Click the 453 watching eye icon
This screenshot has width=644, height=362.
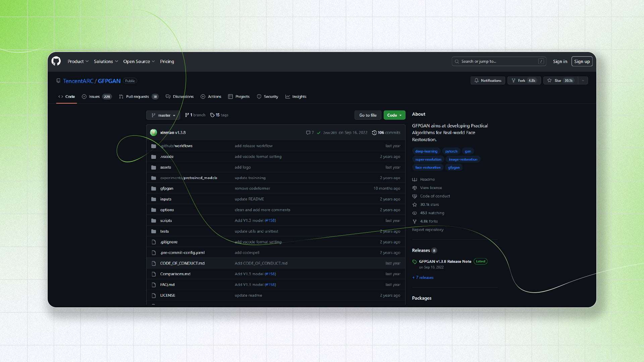[415, 213]
